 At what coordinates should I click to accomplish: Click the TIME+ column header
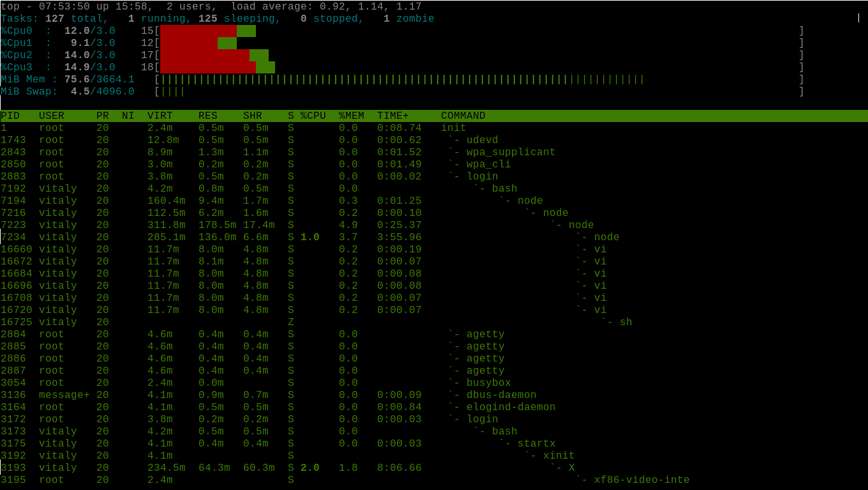pos(393,116)
